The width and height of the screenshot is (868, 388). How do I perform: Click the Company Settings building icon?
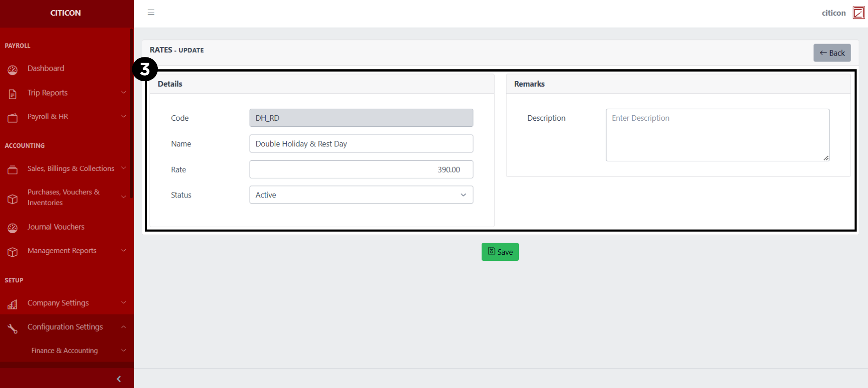(12, 304)
